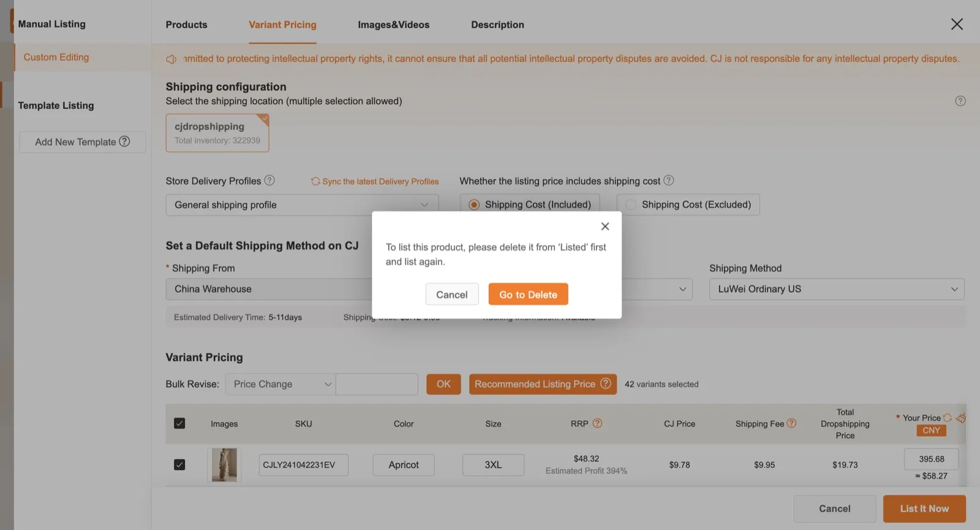Click the refresh icon next to Your Price

pyautogui.click(x=948, y=418)
